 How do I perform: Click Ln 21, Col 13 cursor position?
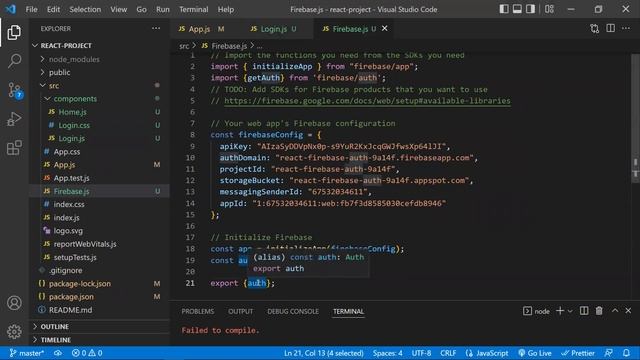324,353
